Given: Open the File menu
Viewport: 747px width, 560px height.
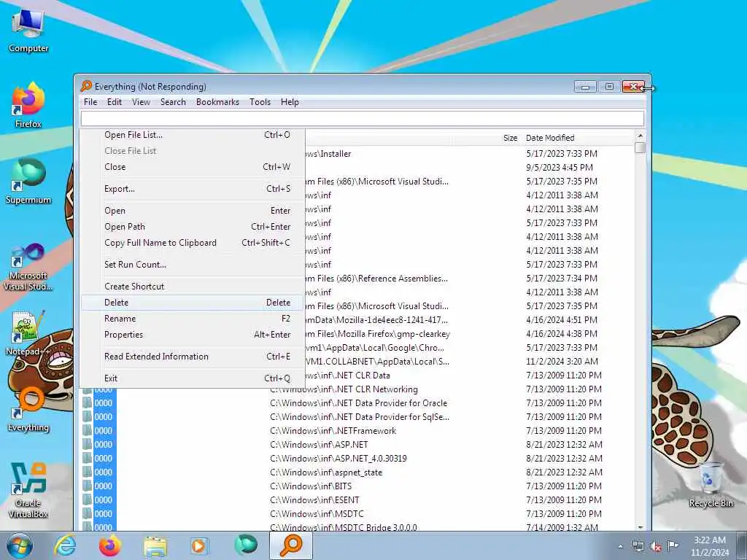Looking at the screenshot, I should click(x=90, y=102).
